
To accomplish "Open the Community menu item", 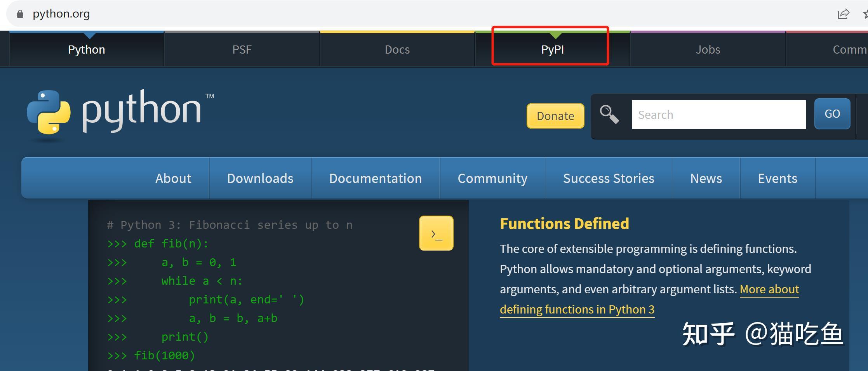I will pos(492,178).
